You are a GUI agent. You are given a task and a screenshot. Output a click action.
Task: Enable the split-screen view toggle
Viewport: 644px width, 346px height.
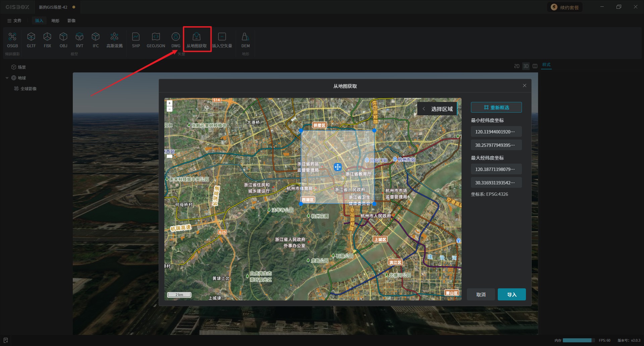pos(535,66)
